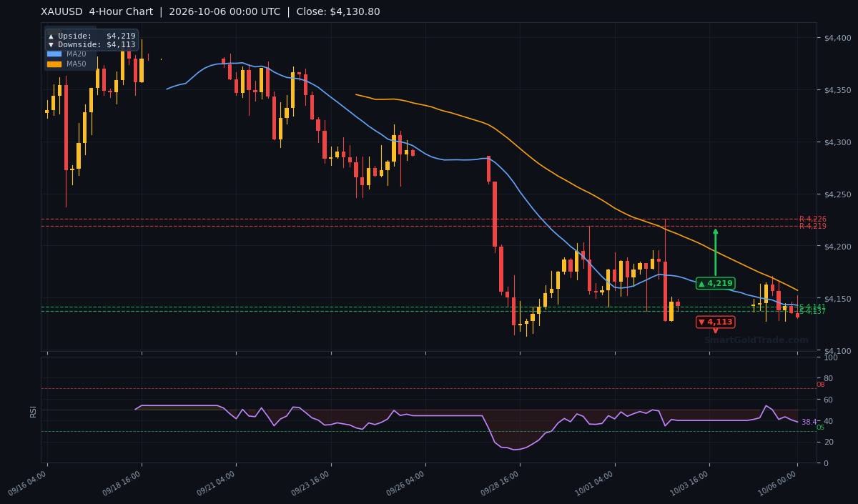Click the S 4,137 support level label

(813, 311)
